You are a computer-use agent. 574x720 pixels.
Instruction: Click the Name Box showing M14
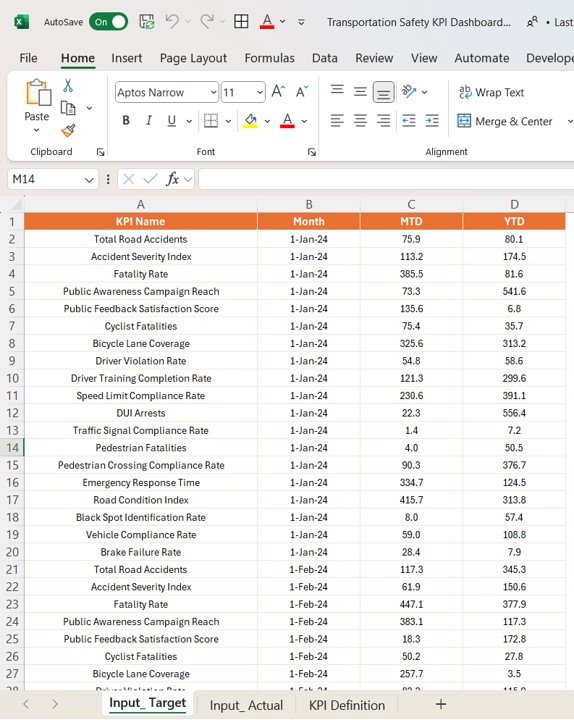(x=45, y=179)
